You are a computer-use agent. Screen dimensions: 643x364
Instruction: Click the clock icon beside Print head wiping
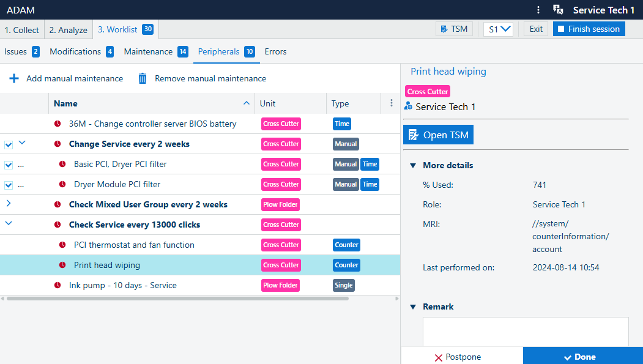[x=62, y=265]
